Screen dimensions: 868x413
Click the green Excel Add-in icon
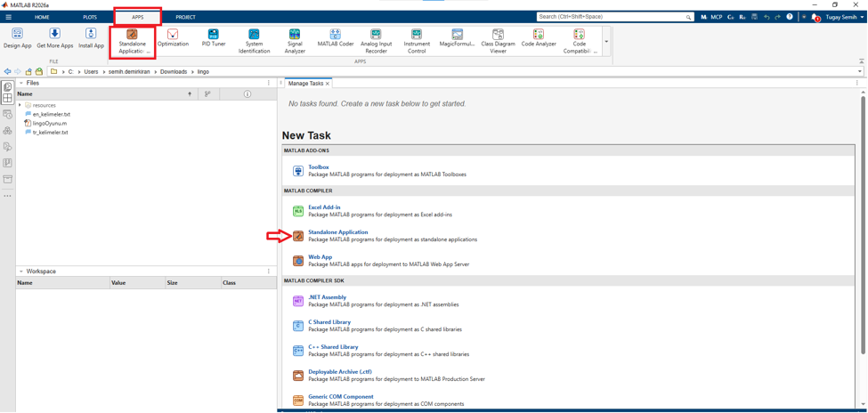[x=298, y=212]
